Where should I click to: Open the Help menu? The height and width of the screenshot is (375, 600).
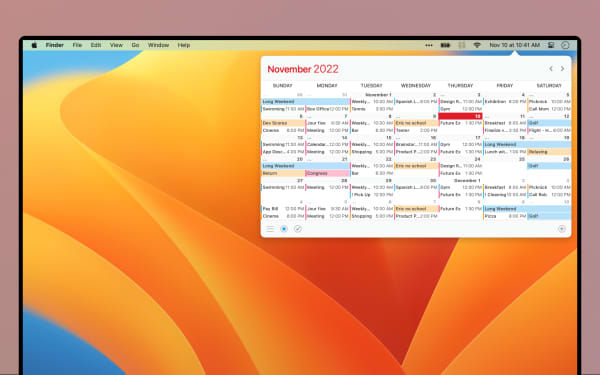pyautogui.click(x=184, y=45)
